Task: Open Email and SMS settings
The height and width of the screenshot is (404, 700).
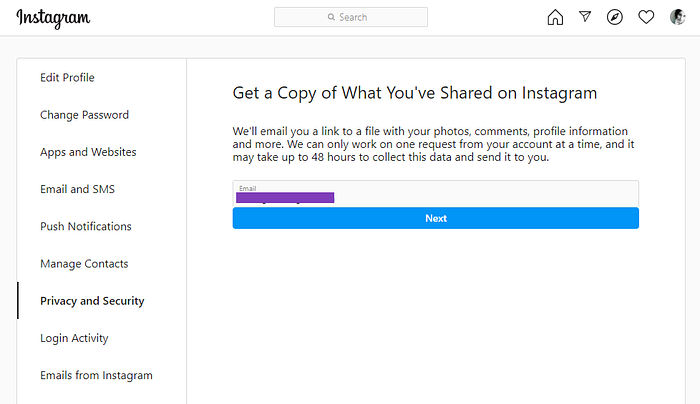Action: [77, 189]
